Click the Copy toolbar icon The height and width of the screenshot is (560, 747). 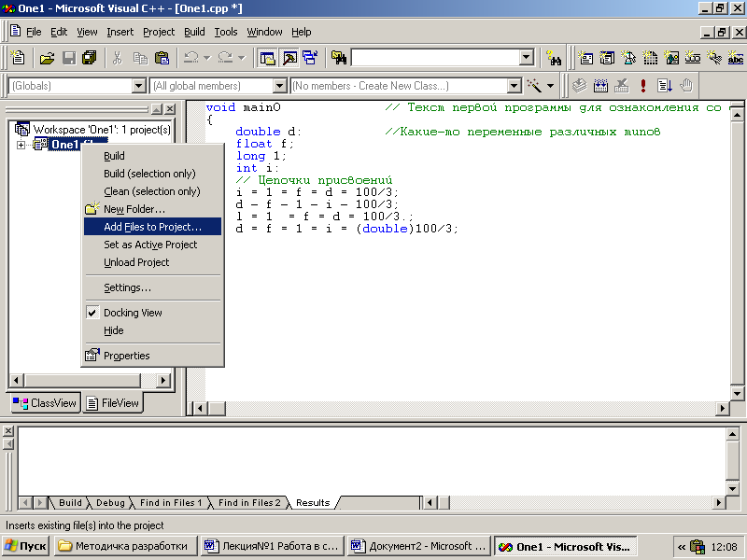click(140, 58)
